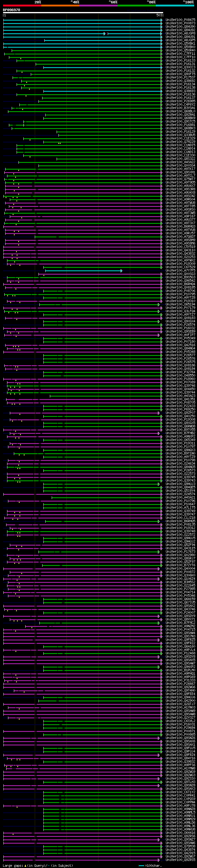Click the short cyan A7Y7F5 alignment bar
Screen dimensions: 197x868
[83, 271]
